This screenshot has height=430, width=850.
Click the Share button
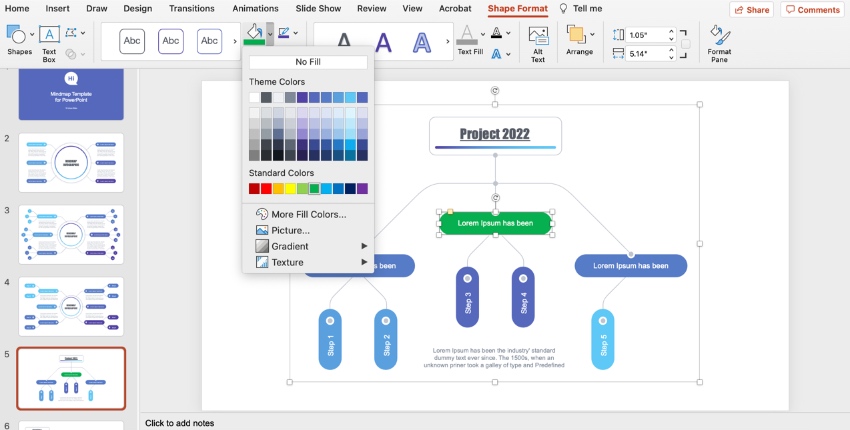point(751,9)
